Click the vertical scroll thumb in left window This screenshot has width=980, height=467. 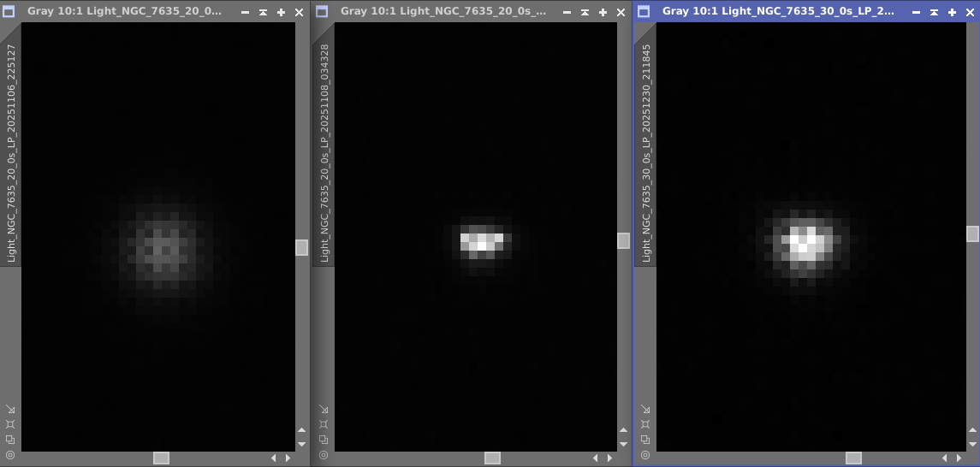click(301, 247)
